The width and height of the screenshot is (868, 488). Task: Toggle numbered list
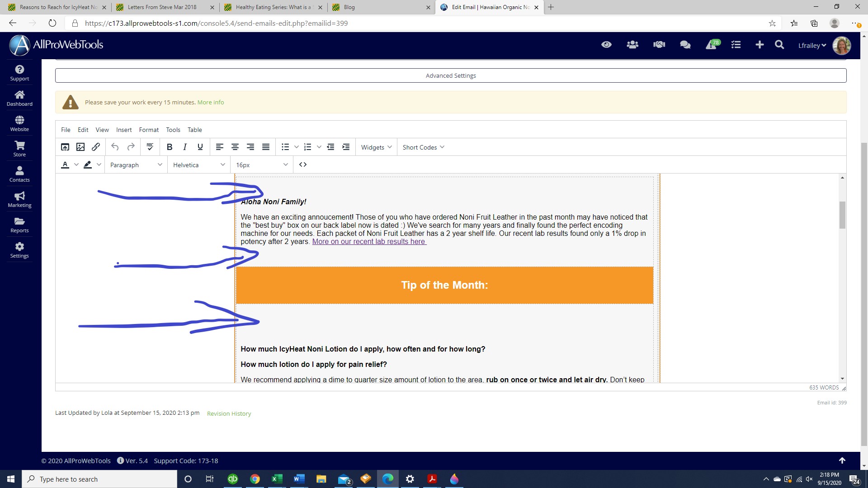pos(308,147)
